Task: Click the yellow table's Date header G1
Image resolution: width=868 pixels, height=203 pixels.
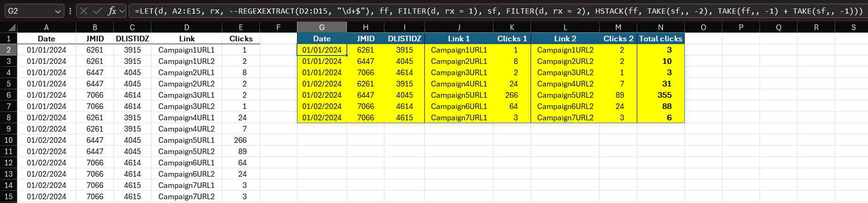Action: point(322,39)
